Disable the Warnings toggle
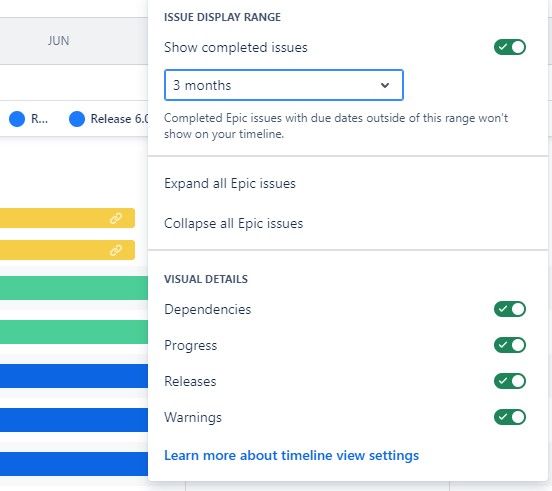Image resolution: width=552 pixels, height=491 pixels. pos(509,417)
